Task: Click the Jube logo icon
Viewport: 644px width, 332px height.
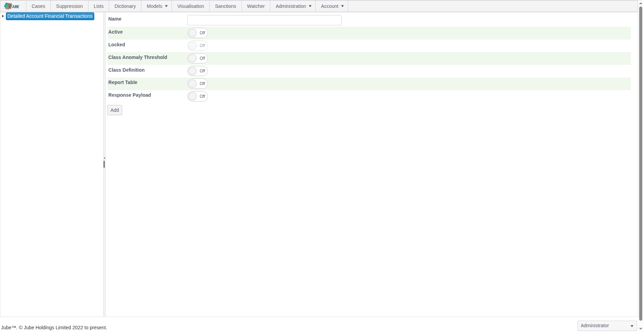Action: pos(12,6)
